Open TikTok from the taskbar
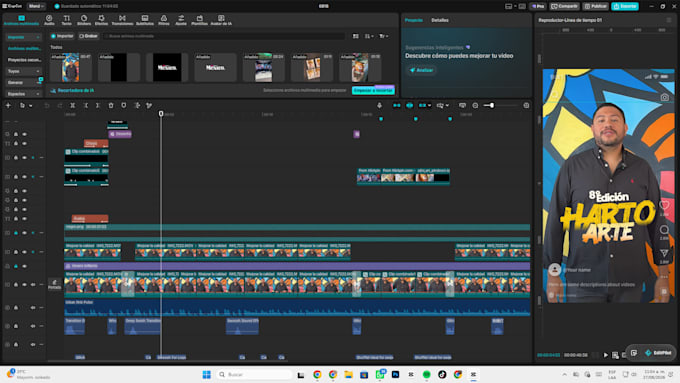Viewport: 680px width, 383px height. point(442,374)
